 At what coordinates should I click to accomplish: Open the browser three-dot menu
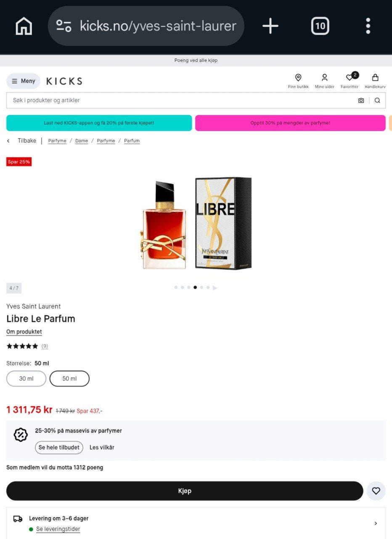368,26
